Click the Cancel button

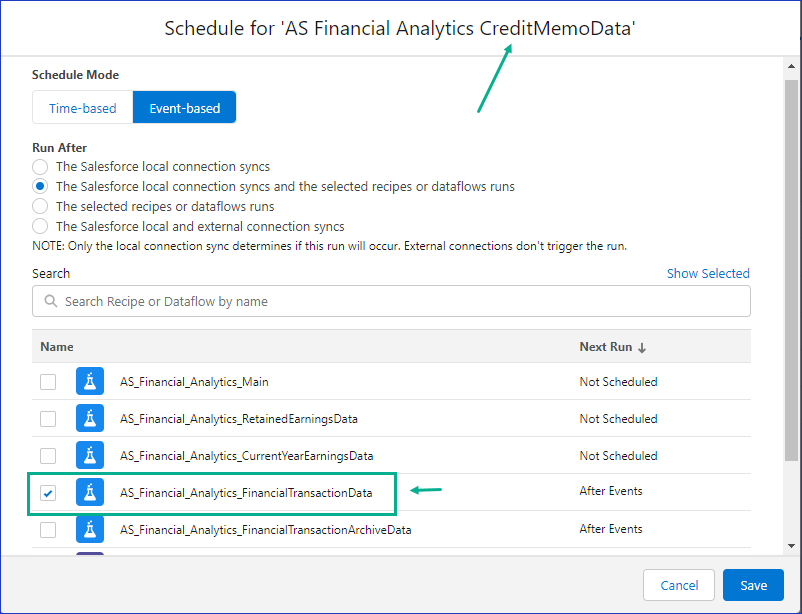679,585
